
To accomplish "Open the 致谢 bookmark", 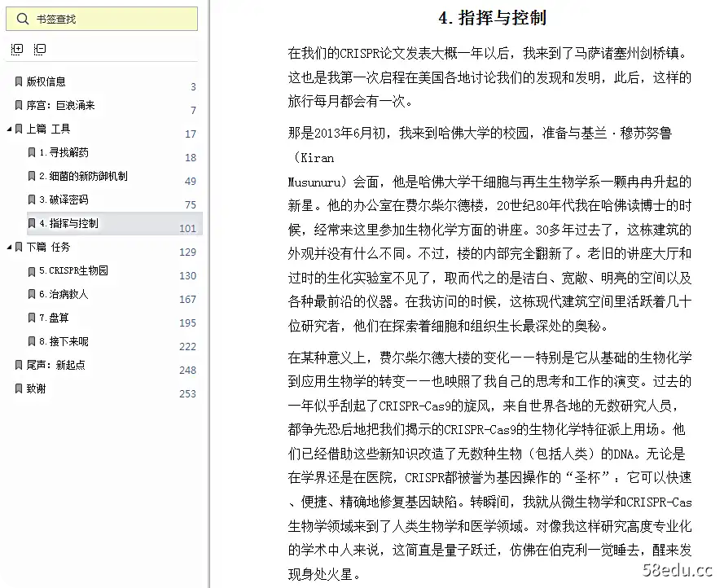I will (36, 389).
